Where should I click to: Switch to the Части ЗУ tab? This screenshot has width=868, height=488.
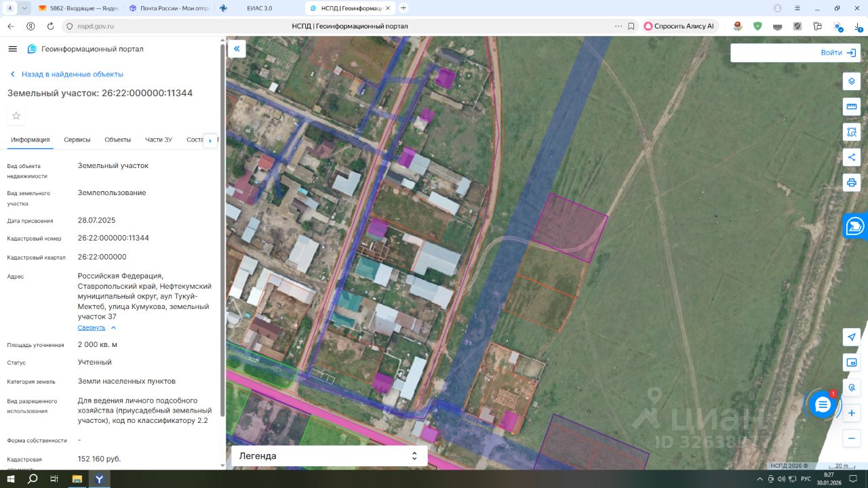(x=159, y=140)
